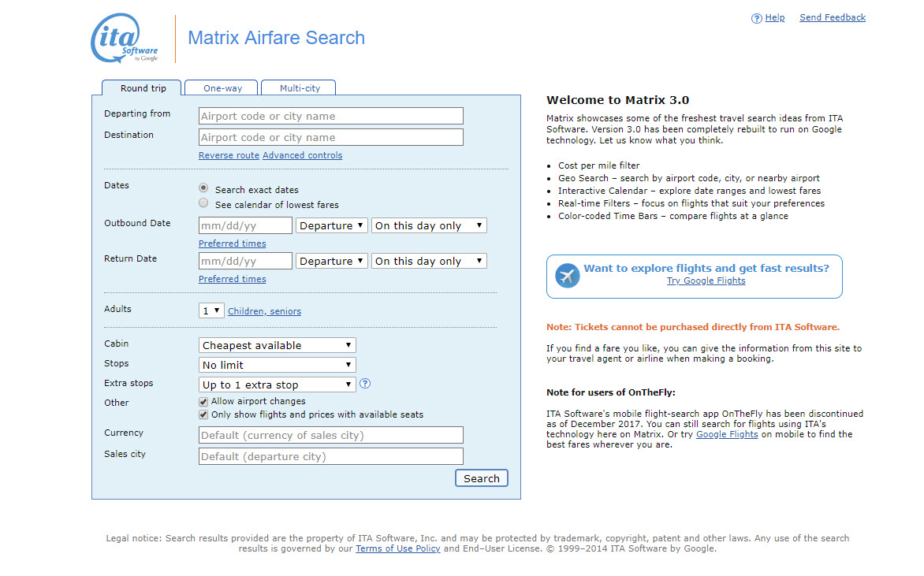Click the ITA Software logo
Image resolution: width=924 pixels, height=576 pixels.
[125, 39]
